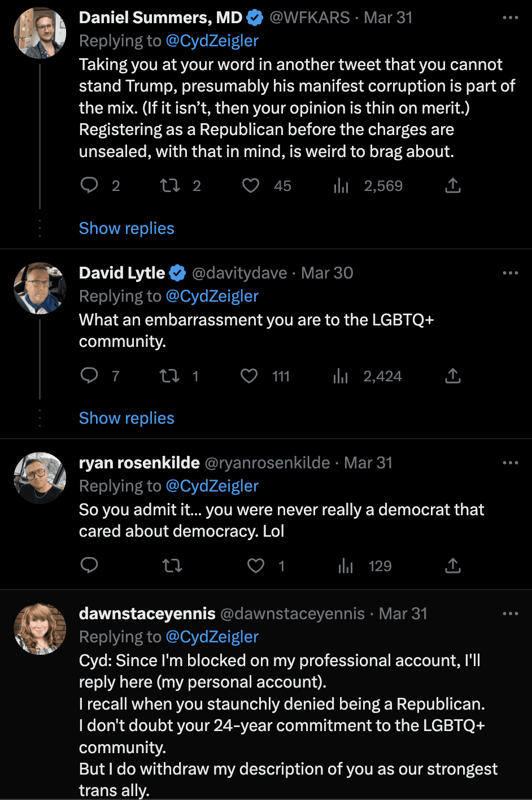The width and height of the screenshot is (532, 800).
Task: Show replies under David Lytle's tweet
Action: tap(127, 418)
